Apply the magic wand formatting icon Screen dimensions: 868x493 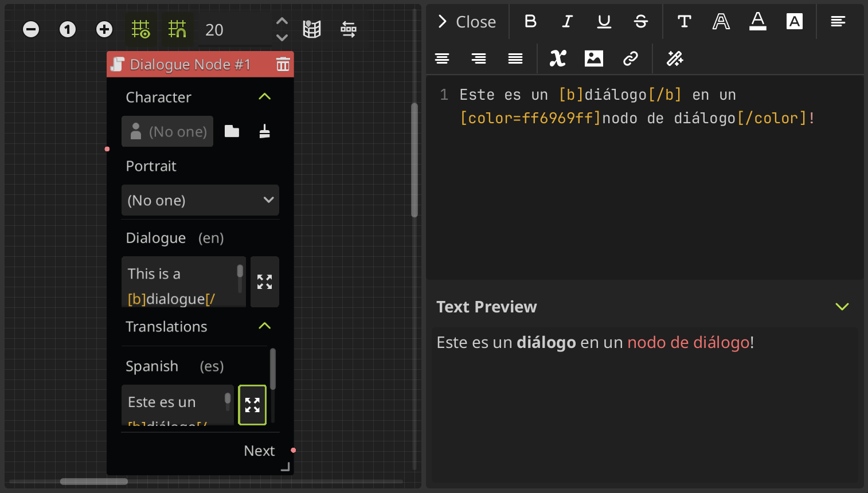click(x=674, y=58)
